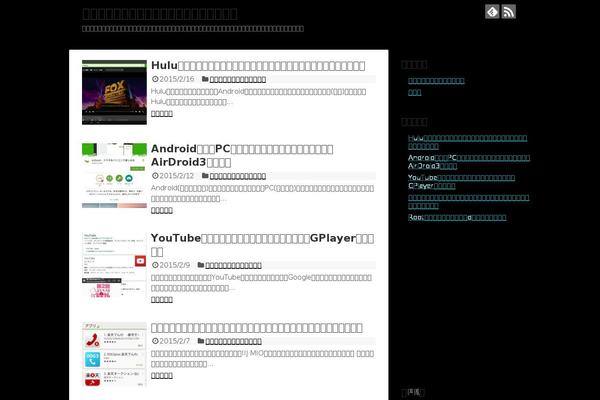Open the article title dated 2015/2/7
600x400 pixels.
tap(257, 328)
